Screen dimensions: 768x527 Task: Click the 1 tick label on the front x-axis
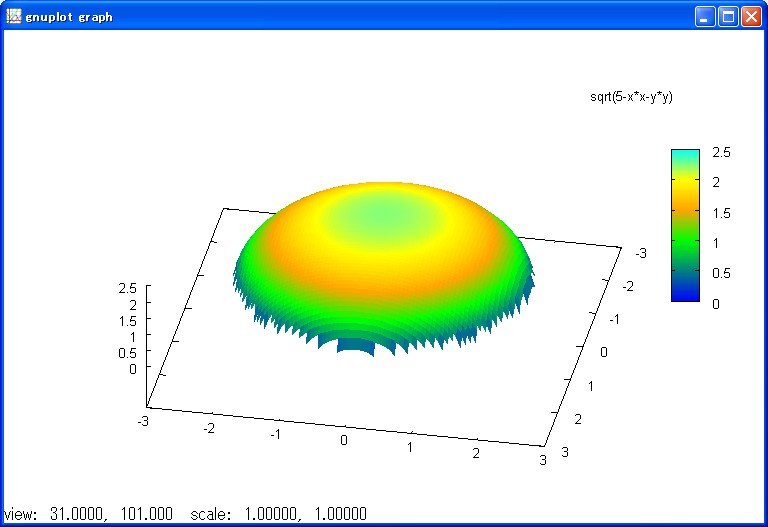(409, 447)
